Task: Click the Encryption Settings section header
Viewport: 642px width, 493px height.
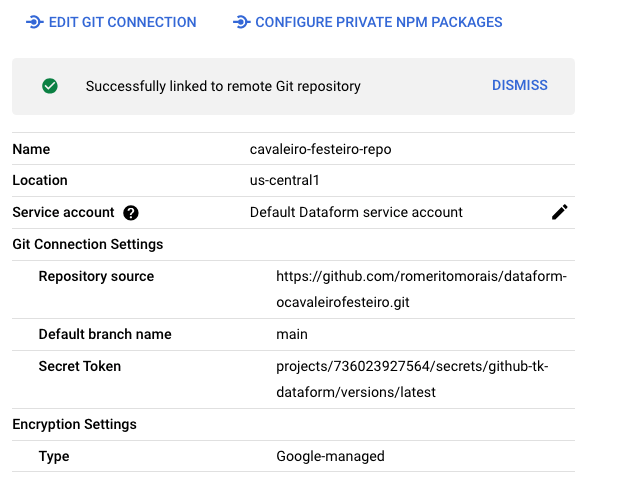Action: [x=75, y=424]
